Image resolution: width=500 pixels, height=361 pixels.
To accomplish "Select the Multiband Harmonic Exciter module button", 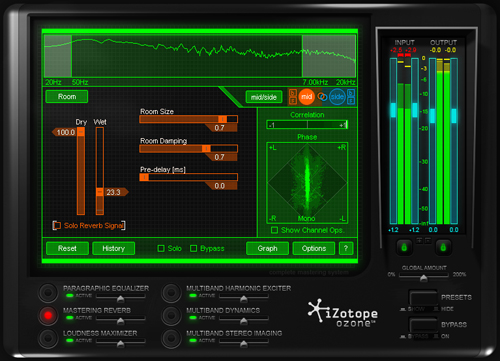I will coord(171,293).
